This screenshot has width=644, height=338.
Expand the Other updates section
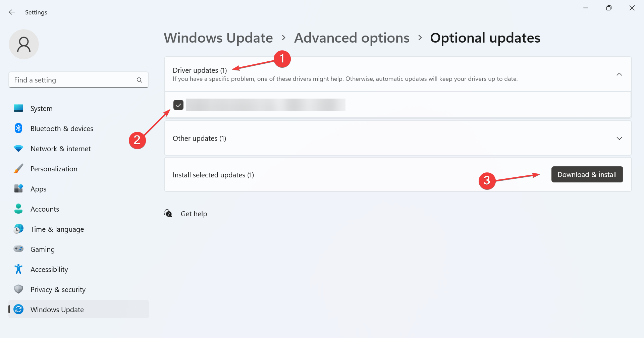(619, 138)
